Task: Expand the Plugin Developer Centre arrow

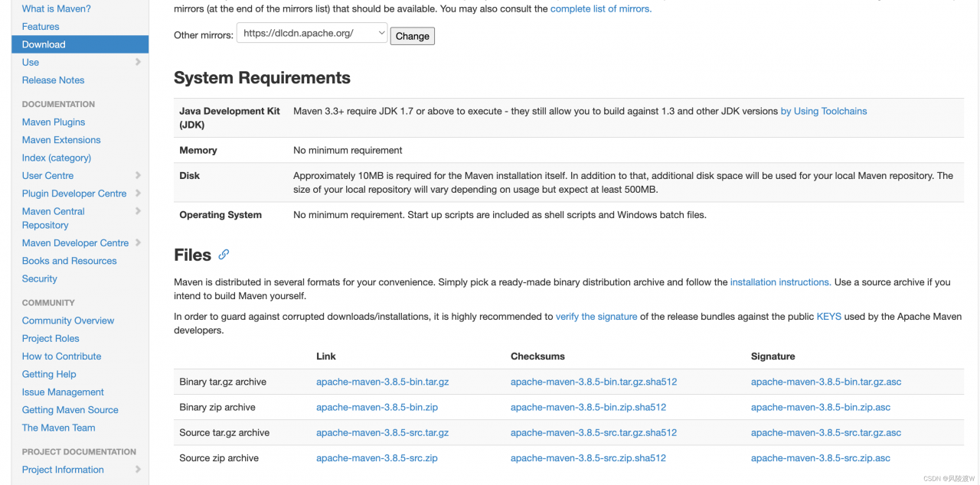Action: (138, 194)
